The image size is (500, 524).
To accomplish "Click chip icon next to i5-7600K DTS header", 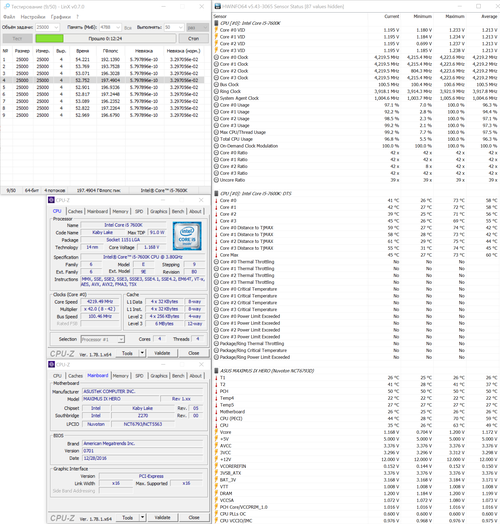I will (216, 193).
